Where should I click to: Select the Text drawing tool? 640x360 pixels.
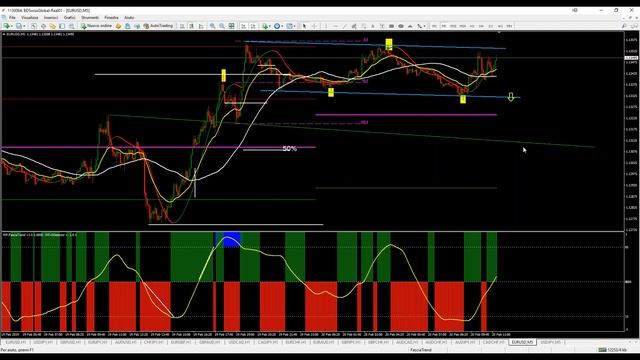coord(373,26)
